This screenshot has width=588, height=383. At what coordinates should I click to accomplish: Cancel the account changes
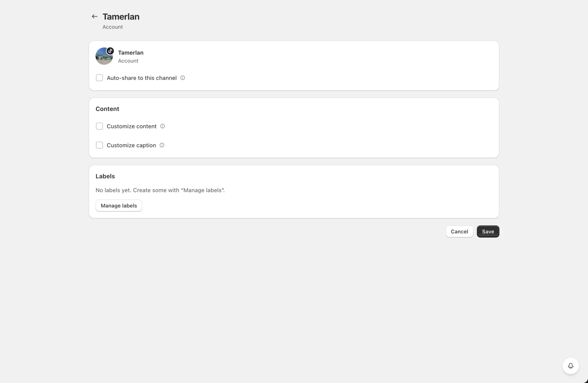pos(459,231)
